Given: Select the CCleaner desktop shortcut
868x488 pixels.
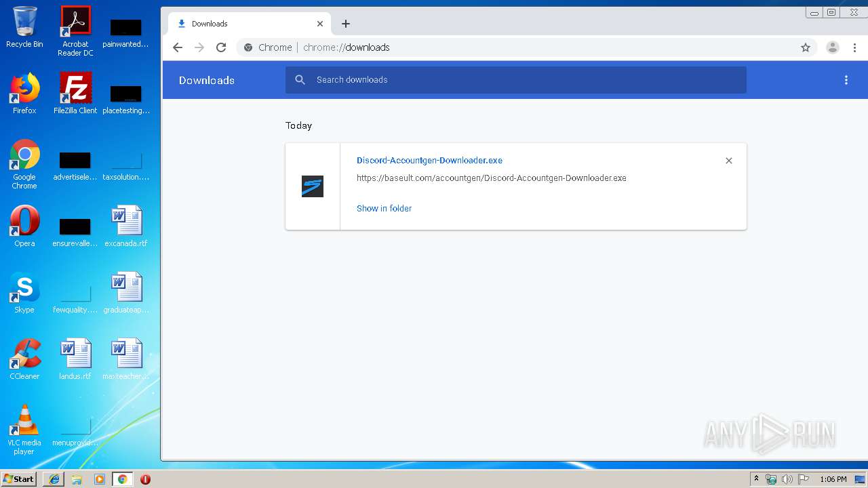Looking at the screenshot, I should coord(24,359).
